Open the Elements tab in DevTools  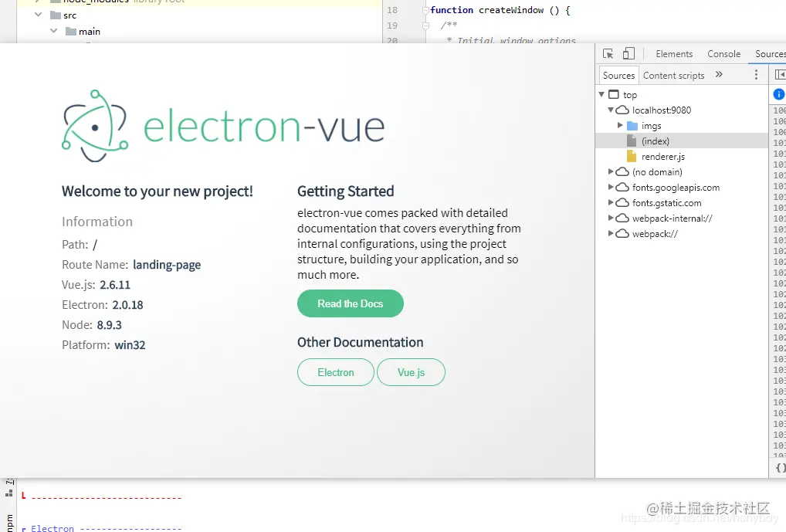tap(674, 53)
